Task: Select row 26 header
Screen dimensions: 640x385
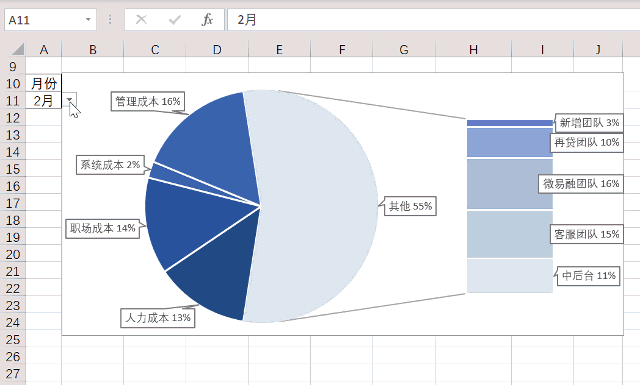Action: point(13,356)
